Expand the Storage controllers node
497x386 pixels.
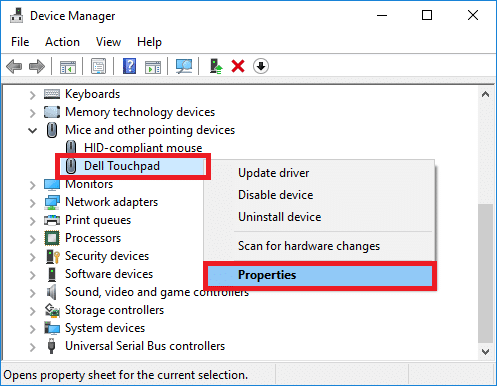click(32, 311)
